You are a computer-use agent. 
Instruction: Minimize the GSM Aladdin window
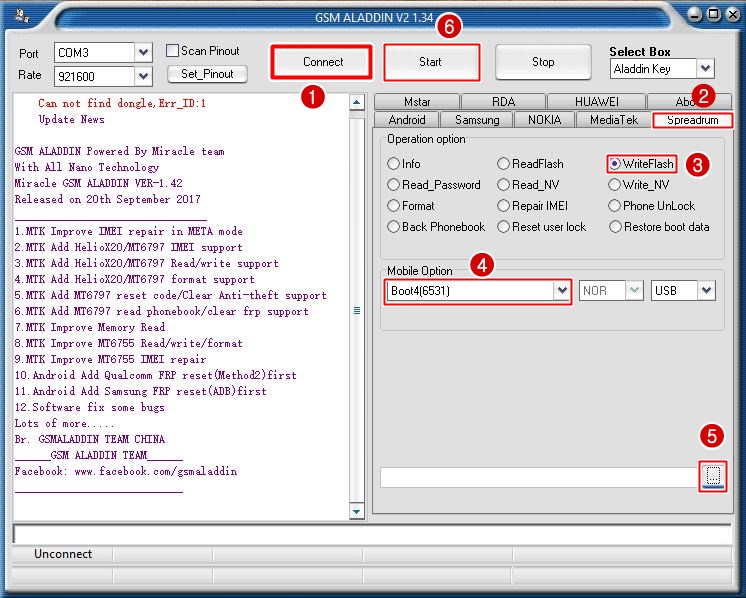(x=695, y=15)
